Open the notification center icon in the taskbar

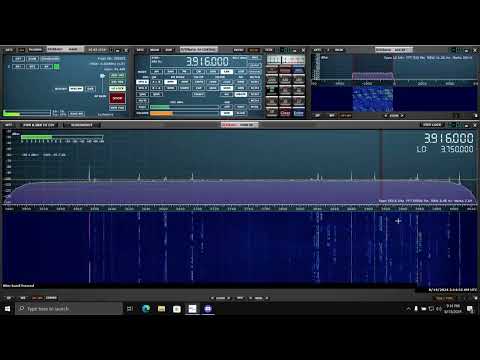pyautogui.click(x=470, y=309)
